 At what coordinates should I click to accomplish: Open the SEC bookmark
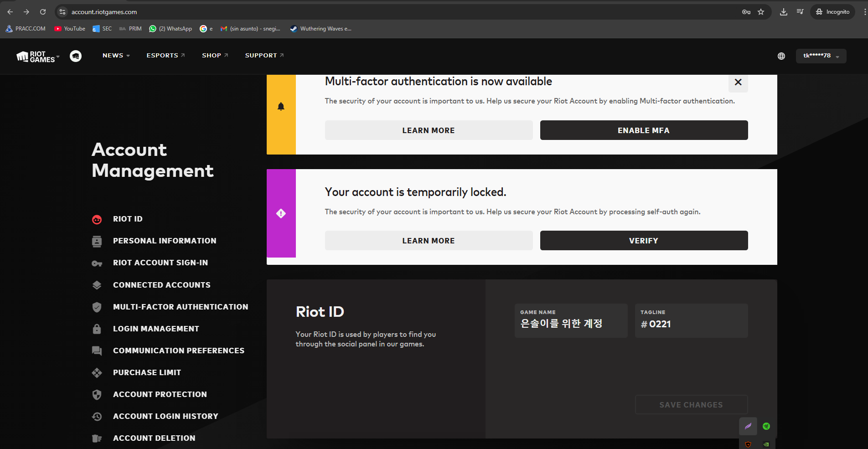pyautogui.click(x=102, y=29)
